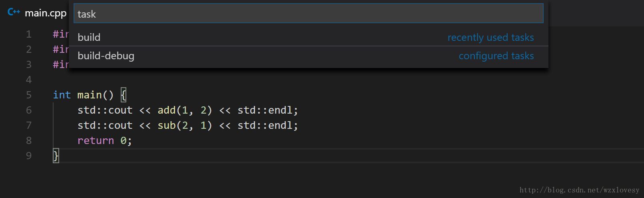Click line number 1 in the gutter
This screenshot has width=644, height=198.
29,34
